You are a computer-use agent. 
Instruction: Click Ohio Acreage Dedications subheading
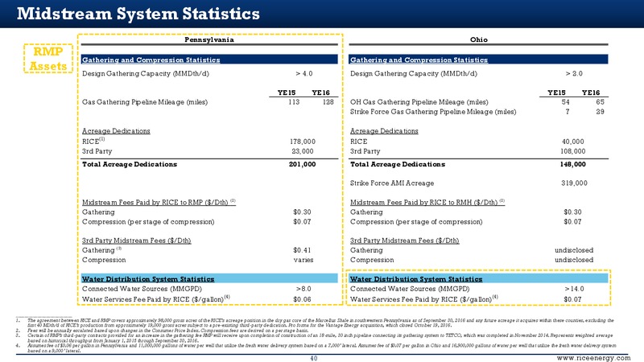[384, 131]
